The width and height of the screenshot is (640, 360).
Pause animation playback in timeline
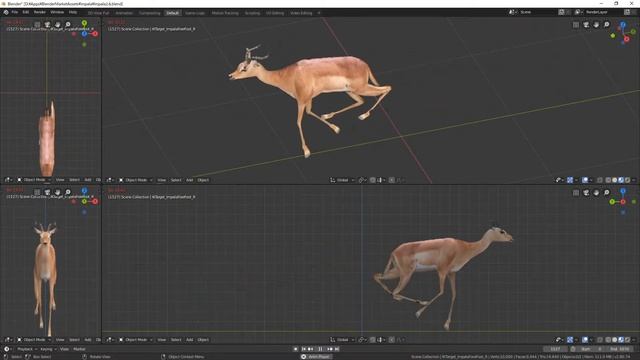click(320, 349)
